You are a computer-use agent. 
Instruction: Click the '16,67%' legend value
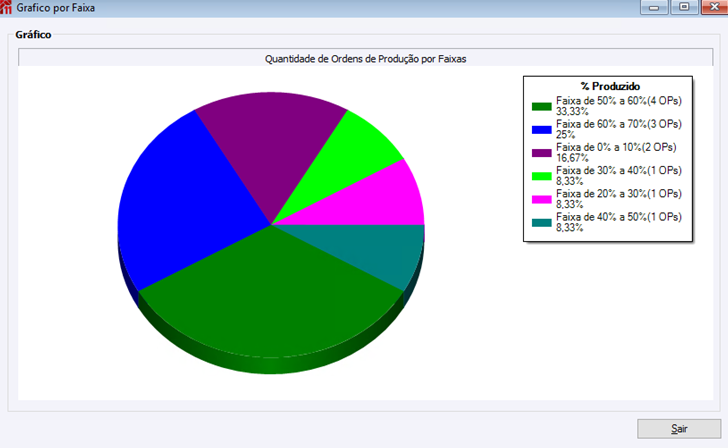572,158
